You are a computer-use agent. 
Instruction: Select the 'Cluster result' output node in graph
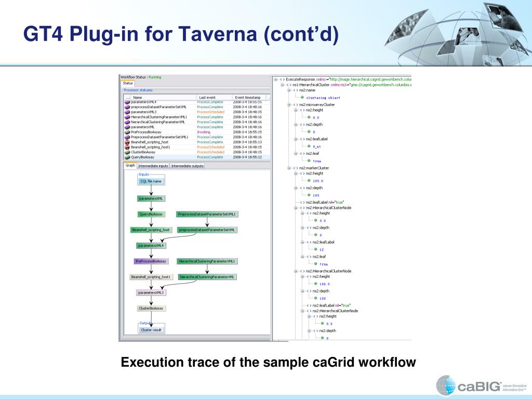151,330
